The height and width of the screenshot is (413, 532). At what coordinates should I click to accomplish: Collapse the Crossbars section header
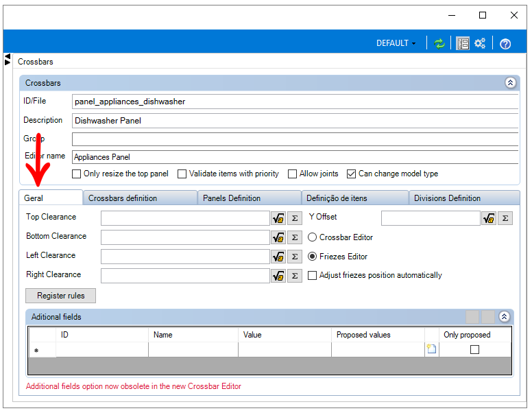coord(510,82)
